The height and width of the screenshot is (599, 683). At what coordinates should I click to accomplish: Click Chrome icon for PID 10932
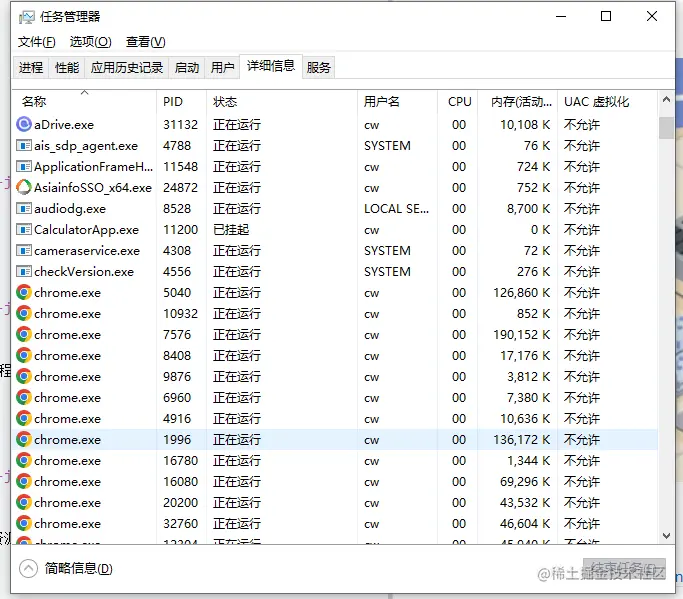24,313
